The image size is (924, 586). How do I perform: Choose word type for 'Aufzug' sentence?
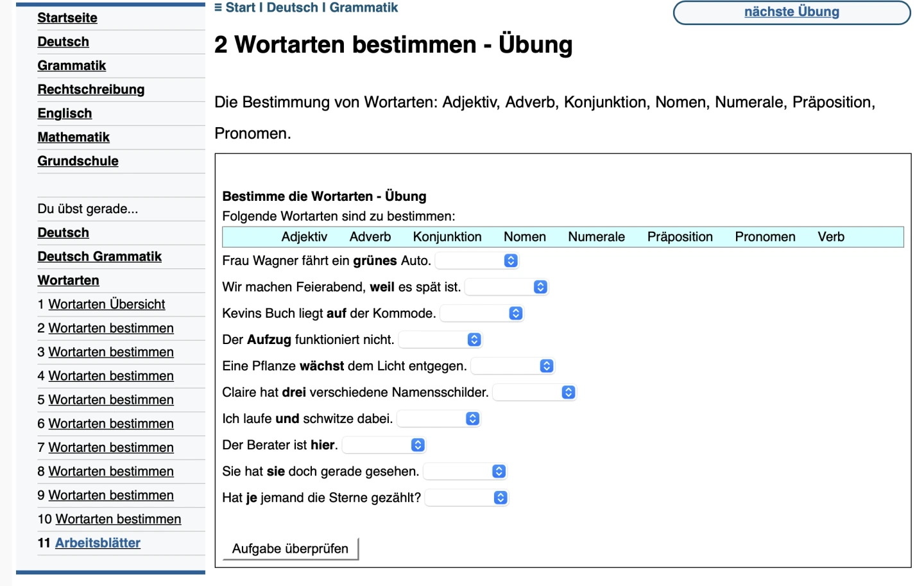tap(440, 340)
